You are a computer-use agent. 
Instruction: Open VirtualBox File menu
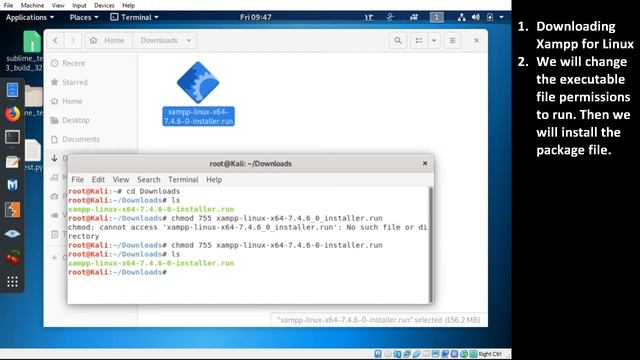pyautogui.click(x=8, y=5)
